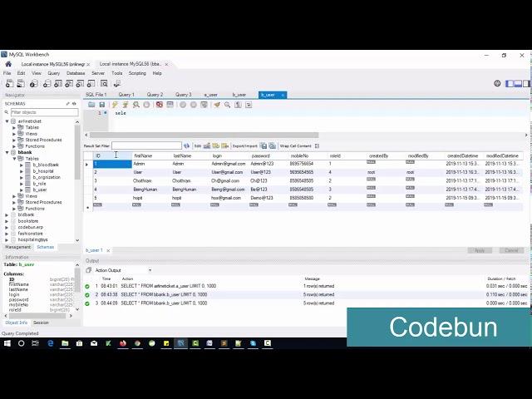Execute statement under cursor icon
The height and width of the screenshot is (399, 532).
pyautogui.click(x=126, y=105)
